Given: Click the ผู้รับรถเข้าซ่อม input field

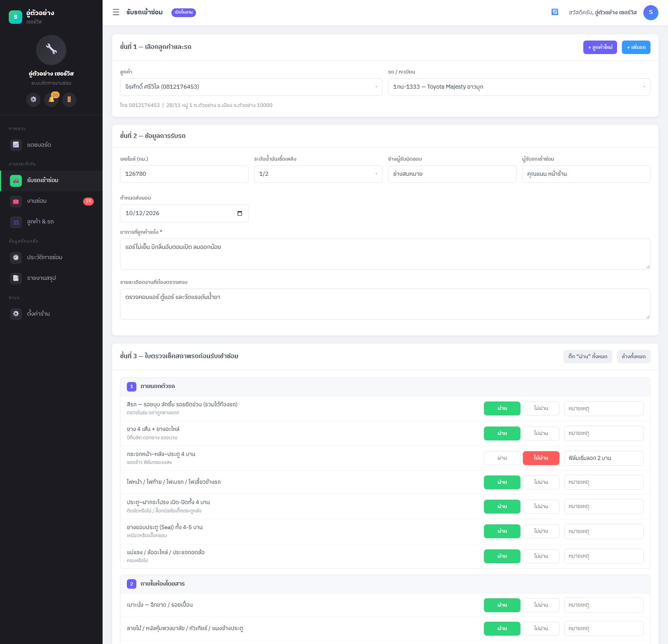Looking at the screenshot, I should click(586, 174).
